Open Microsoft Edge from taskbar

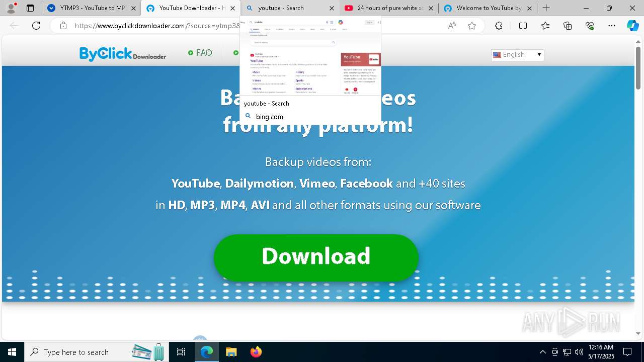207,352
